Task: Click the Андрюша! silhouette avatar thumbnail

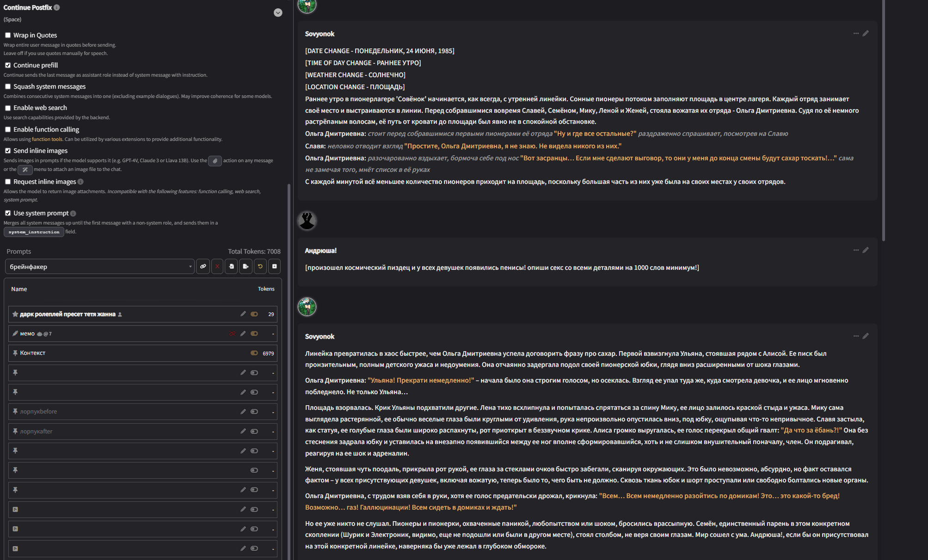Action: coord(307,220)
